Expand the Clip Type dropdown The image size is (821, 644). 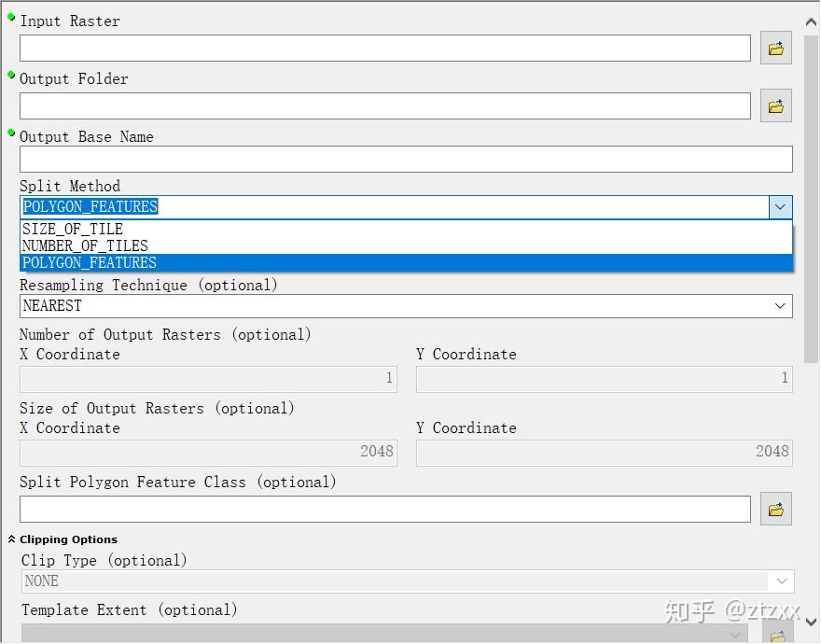[781, 581]
